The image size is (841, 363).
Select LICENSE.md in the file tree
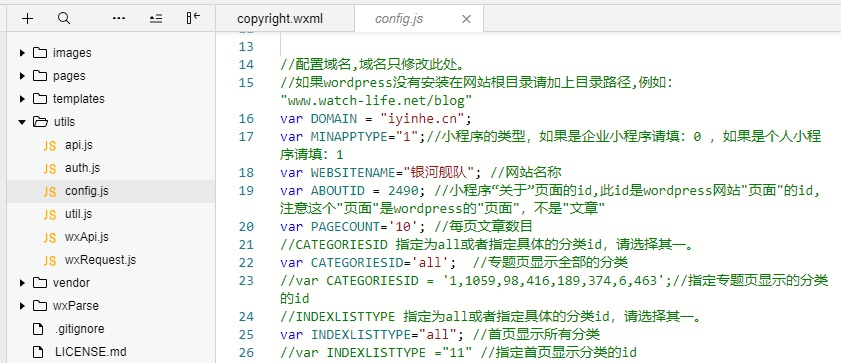coord(91,352)
